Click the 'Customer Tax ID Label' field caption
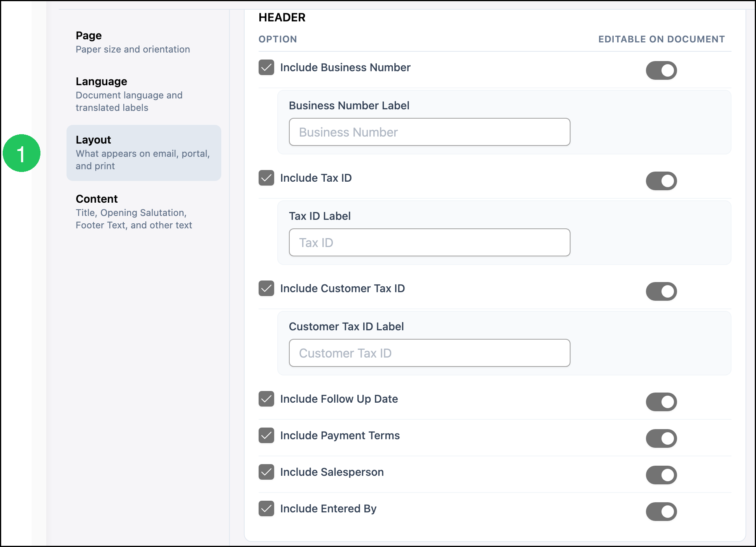Image resolution: width=756 pixels, height=547 pixels. tap(346, 326)
